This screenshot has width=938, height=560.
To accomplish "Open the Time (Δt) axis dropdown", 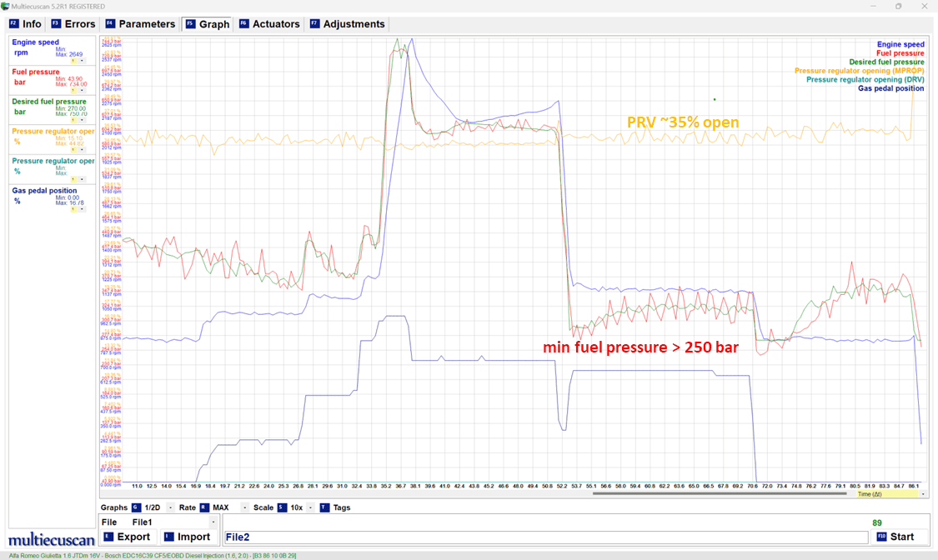I will point(923,494).
